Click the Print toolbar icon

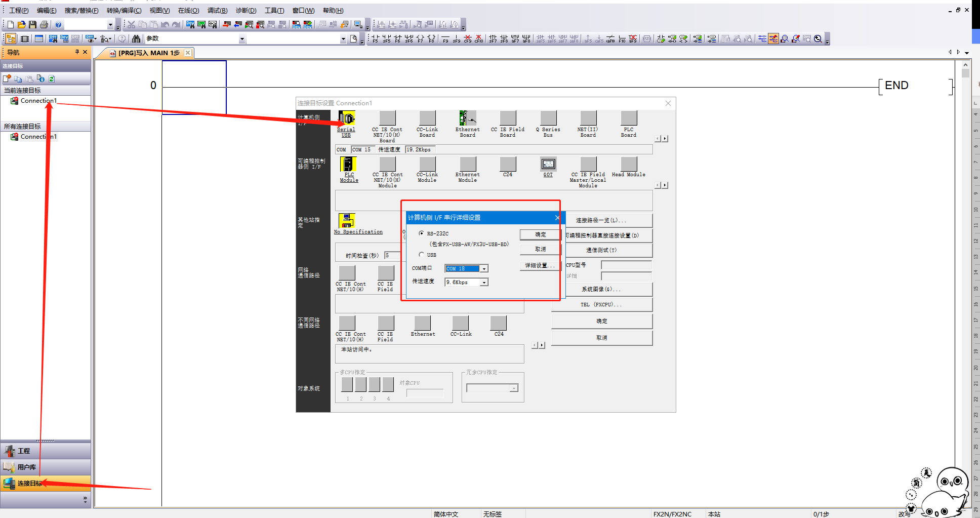pyautogui.click(x=44, y=24)
